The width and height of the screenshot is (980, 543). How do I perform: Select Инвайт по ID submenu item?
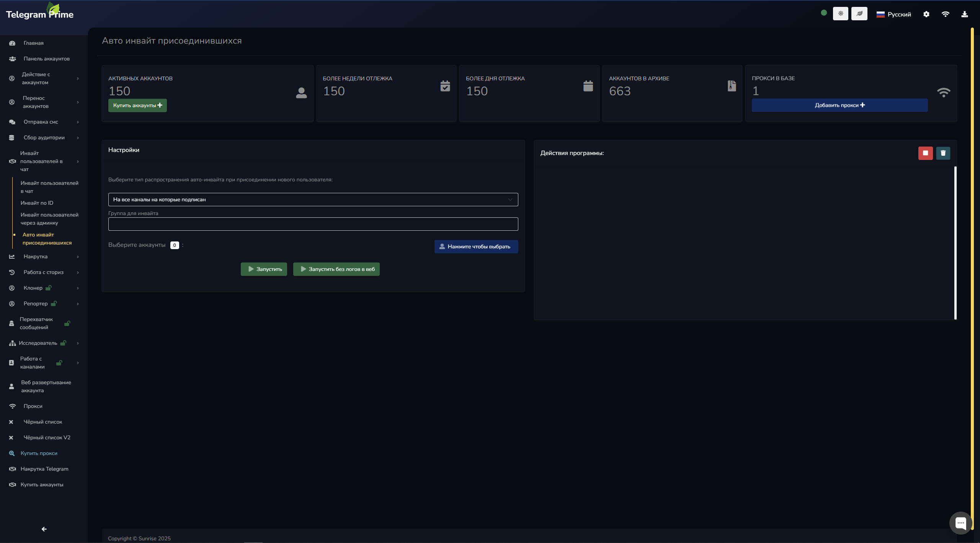[37, 203]
